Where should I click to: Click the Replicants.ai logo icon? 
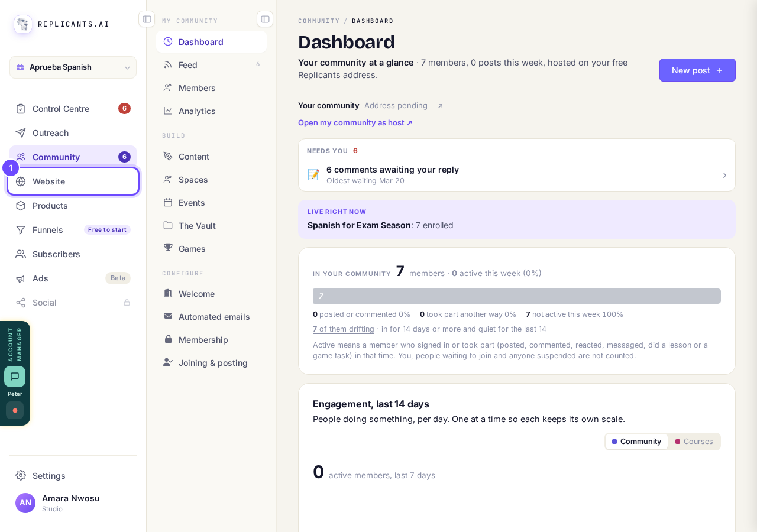(x=23, y=24)
